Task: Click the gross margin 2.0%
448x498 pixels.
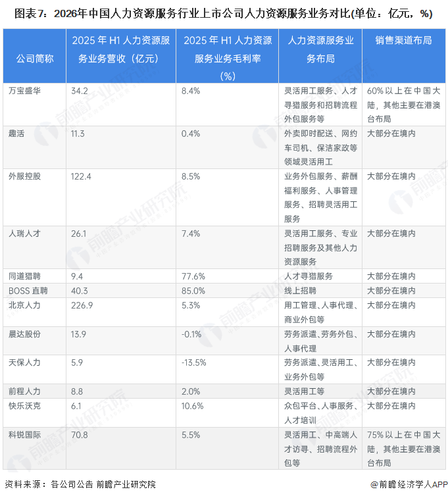Action: tap(191, 391)
